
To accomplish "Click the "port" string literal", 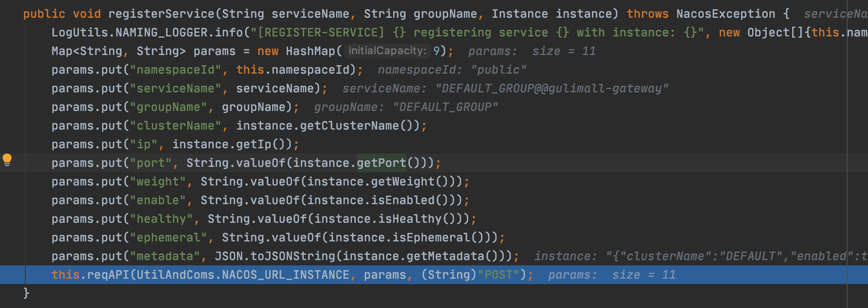I will click(151, 163).
